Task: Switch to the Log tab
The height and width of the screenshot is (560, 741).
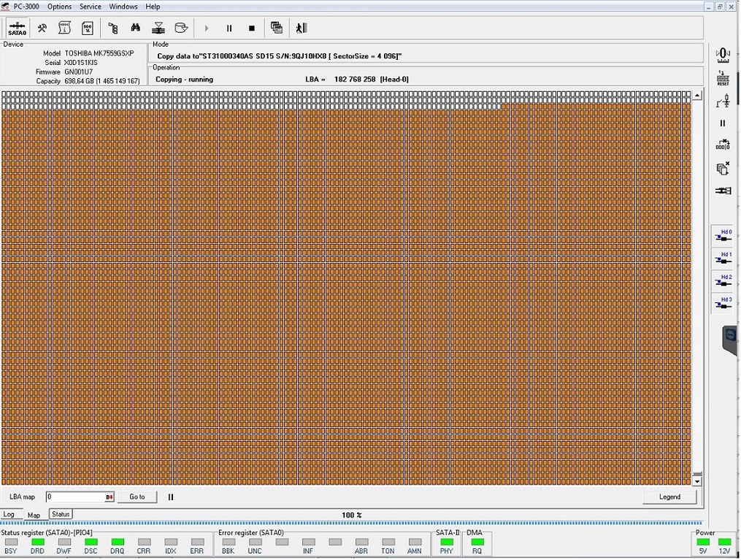Action: (9, 515)
